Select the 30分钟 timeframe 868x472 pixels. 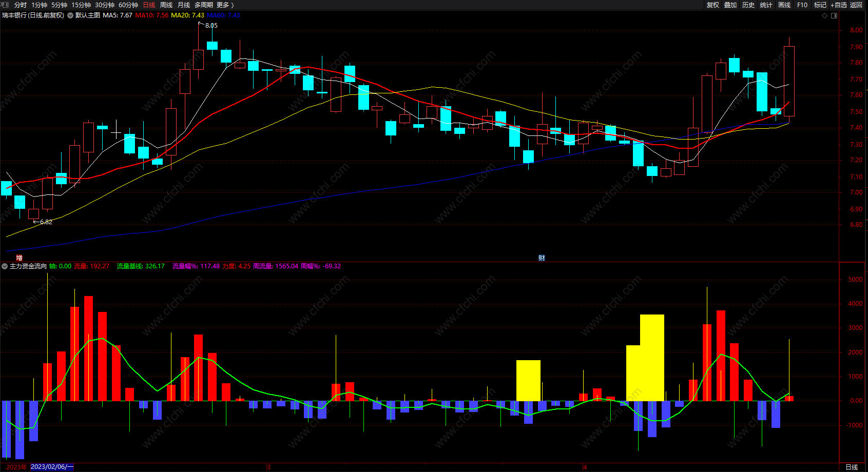(x=104, y=5)
